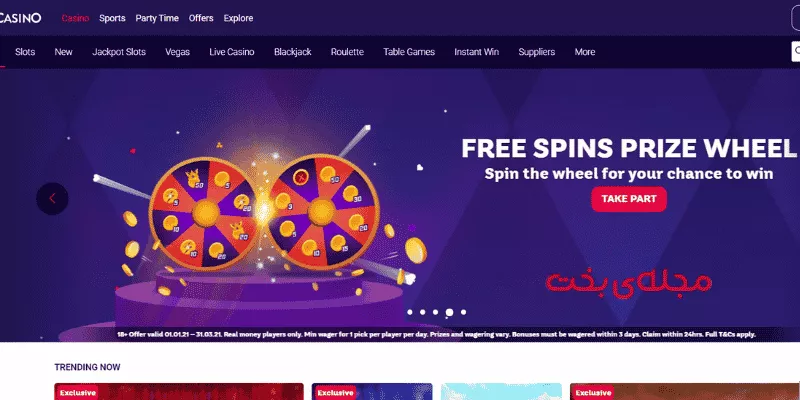Viewport: 800px width, 400px height.
Task: Open the Party Time section
Action: [157, 18]
